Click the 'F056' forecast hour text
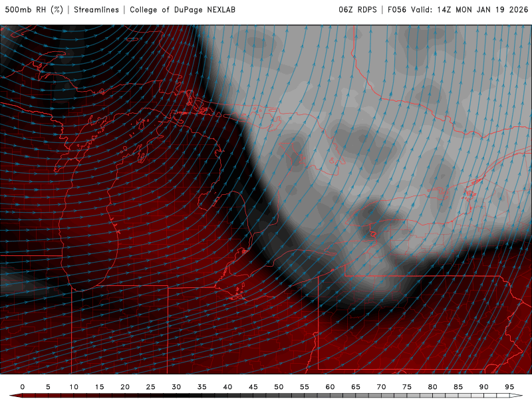Screen dimensions: 532x399 [x=396, y=10]
